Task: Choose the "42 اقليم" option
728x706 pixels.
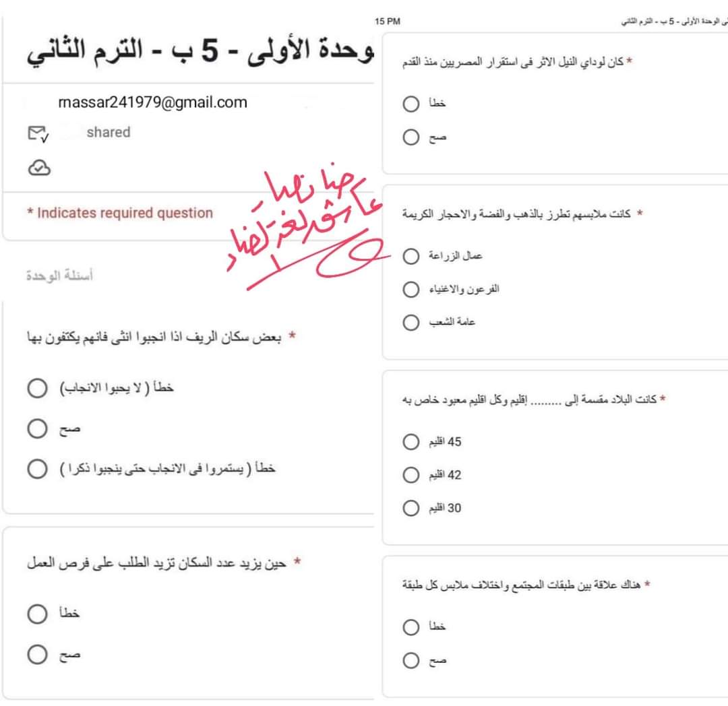Action: 411,475
